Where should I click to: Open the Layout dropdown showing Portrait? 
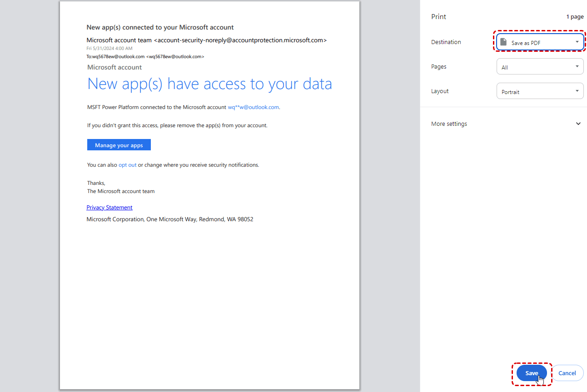tap(540, 91)
